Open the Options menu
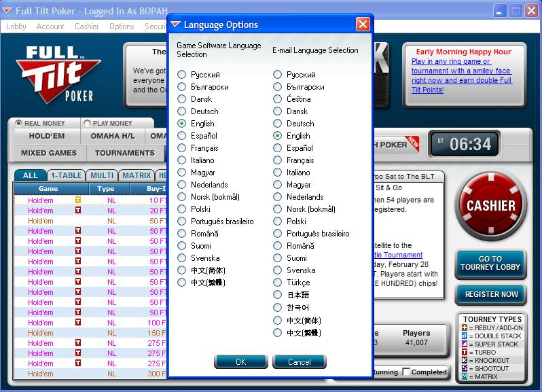542x392 pixels. pos(122,26)
